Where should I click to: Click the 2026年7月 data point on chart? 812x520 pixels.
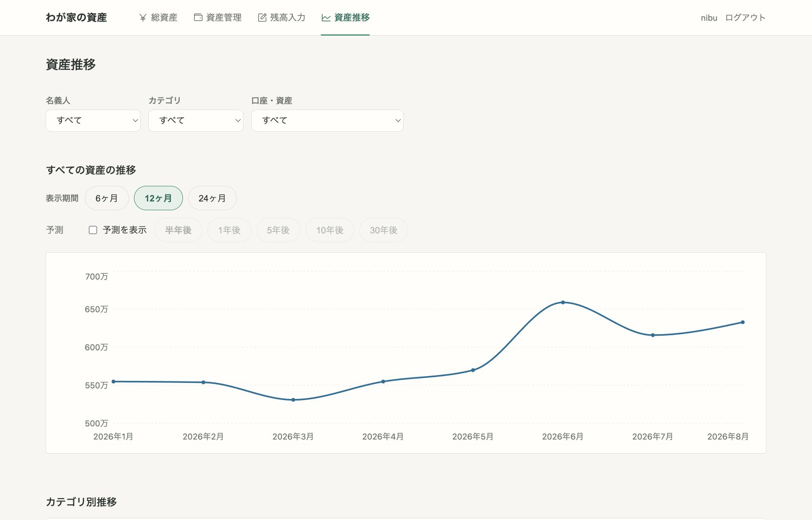[x=653, y=335]
